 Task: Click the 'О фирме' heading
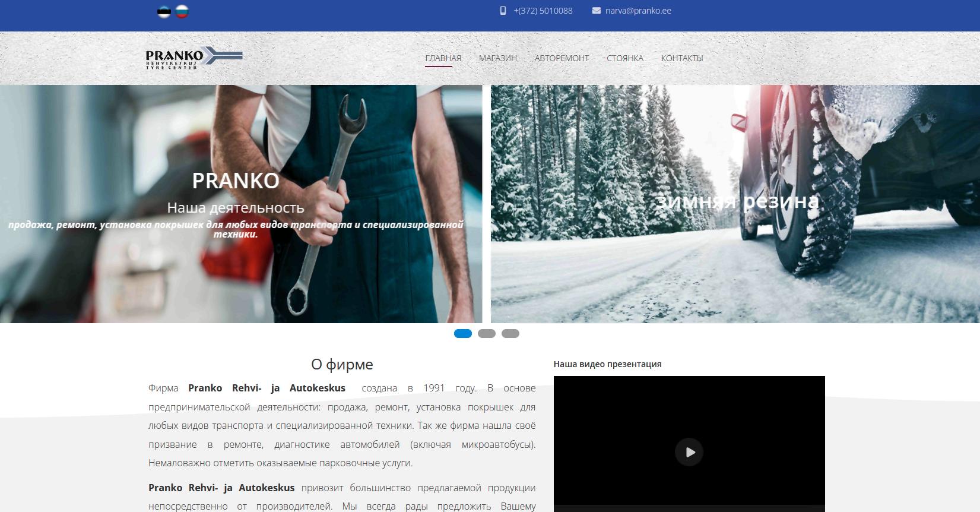[x=342, y=364]
